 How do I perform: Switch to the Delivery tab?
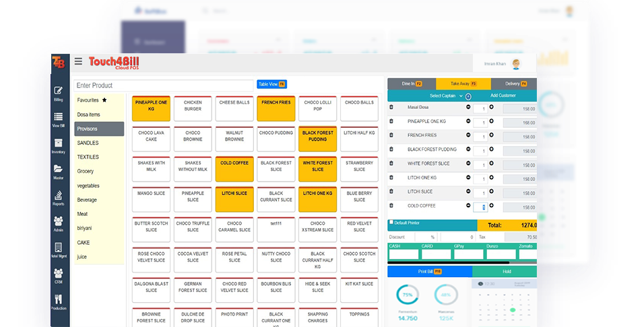coord(515,83)
